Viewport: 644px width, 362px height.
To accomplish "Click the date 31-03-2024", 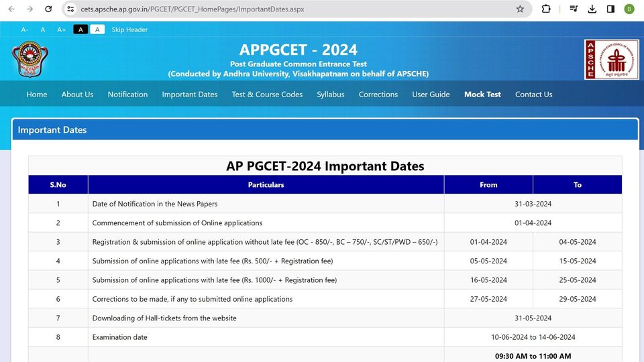I will tap(533, 204).
